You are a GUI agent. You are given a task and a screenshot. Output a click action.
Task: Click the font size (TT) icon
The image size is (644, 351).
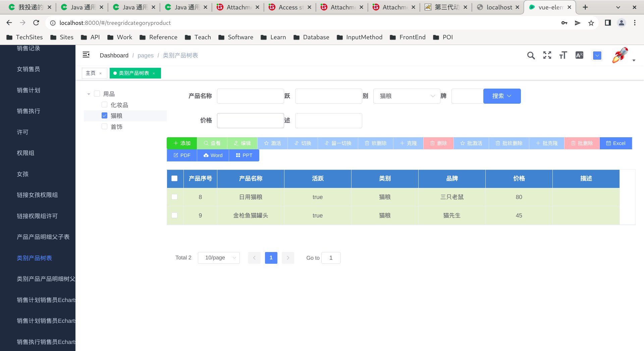pyautogui.click(x=563, y=55)
